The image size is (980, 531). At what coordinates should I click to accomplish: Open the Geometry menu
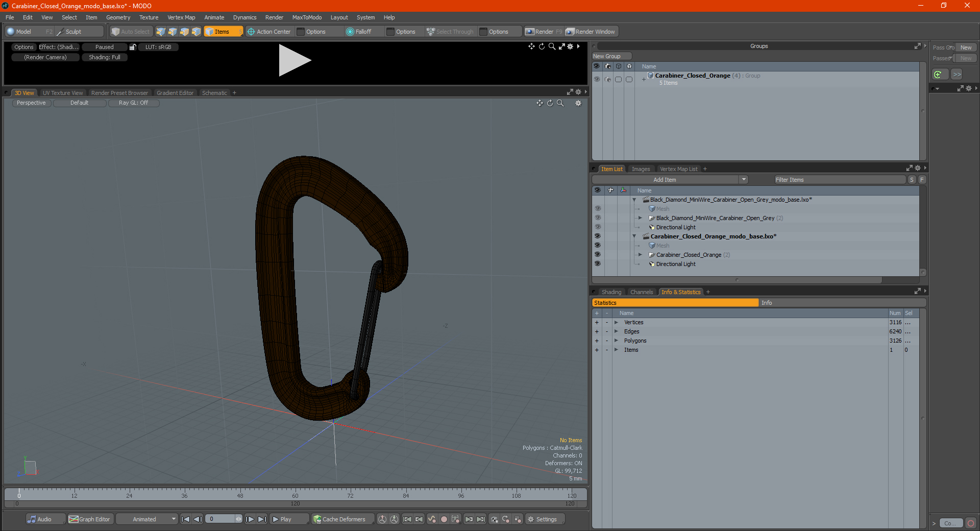[x=118, y=17]
